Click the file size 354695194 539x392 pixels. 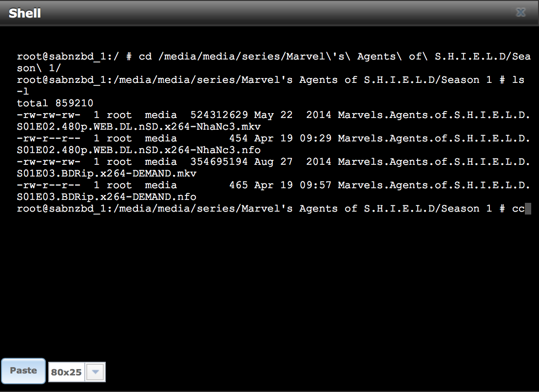[219, 161]
